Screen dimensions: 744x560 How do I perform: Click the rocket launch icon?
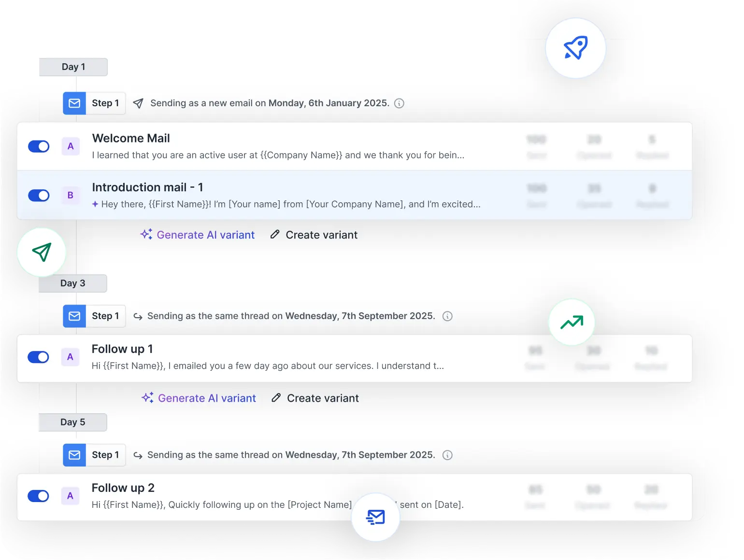[x=575, y=48]
